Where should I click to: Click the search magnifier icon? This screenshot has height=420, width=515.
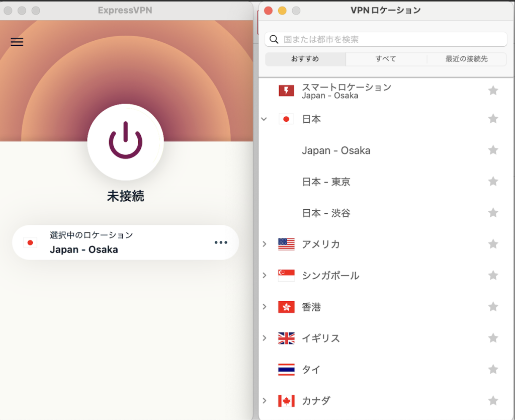pyautogui.click(x=274, y=39)
